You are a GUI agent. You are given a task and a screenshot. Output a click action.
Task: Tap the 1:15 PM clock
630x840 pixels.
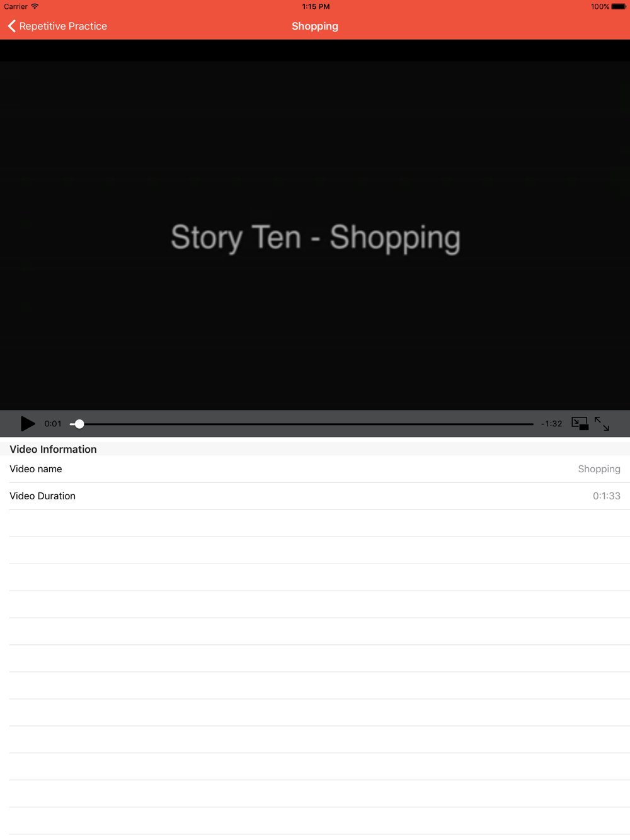[x=316, y=6]
